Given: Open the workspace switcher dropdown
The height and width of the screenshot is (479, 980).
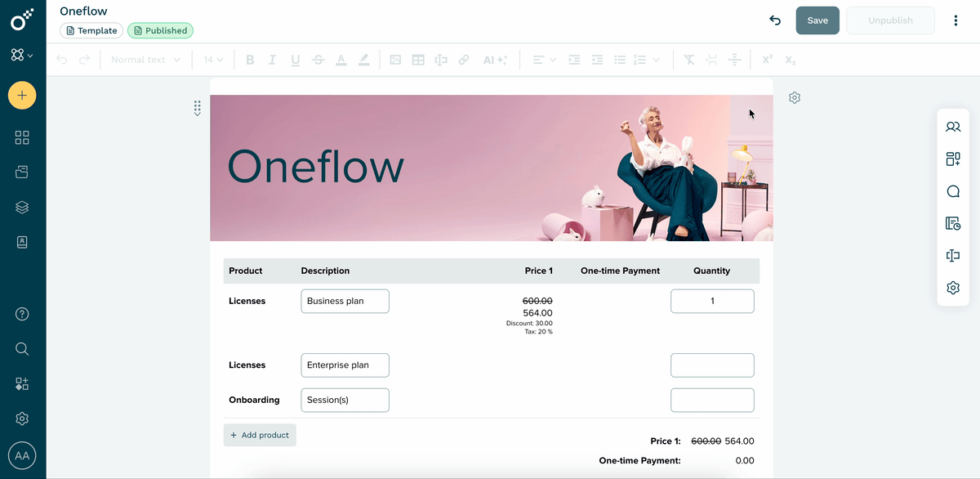Looking at the screenshot, I should tap(22, 56).
